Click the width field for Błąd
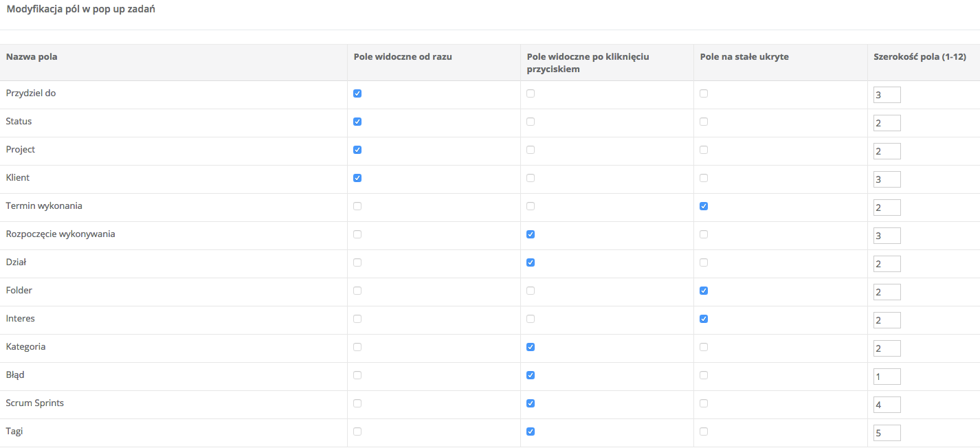 (x=887, y=377)
